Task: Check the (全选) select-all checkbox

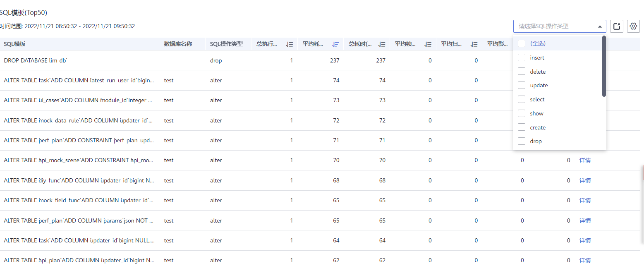Action: (522, 43)
